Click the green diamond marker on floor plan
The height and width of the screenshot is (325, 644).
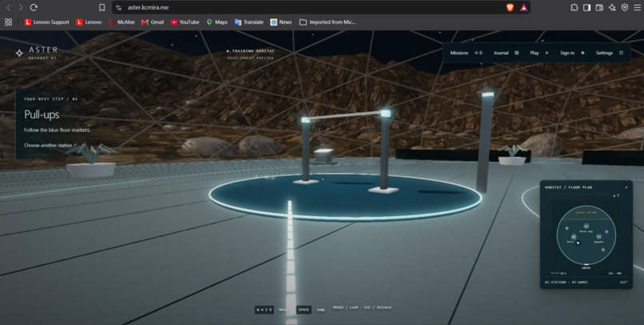coord(566,228)
